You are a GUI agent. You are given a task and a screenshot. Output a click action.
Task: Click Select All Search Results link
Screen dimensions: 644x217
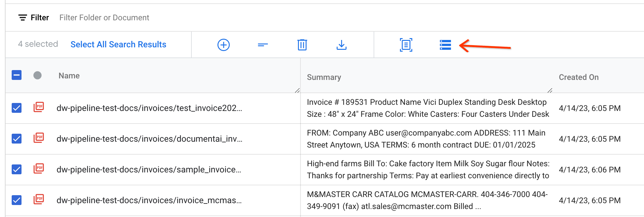(x=118, y=44)
